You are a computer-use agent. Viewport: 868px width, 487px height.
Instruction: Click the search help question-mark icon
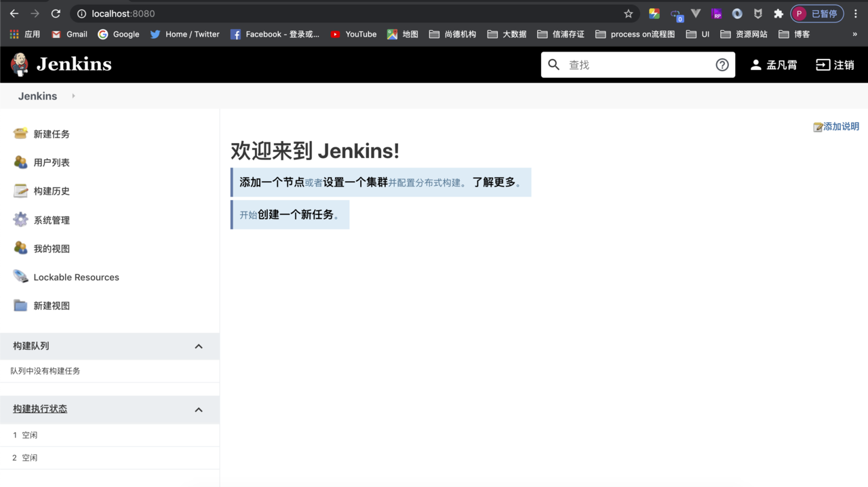[722, 64]
